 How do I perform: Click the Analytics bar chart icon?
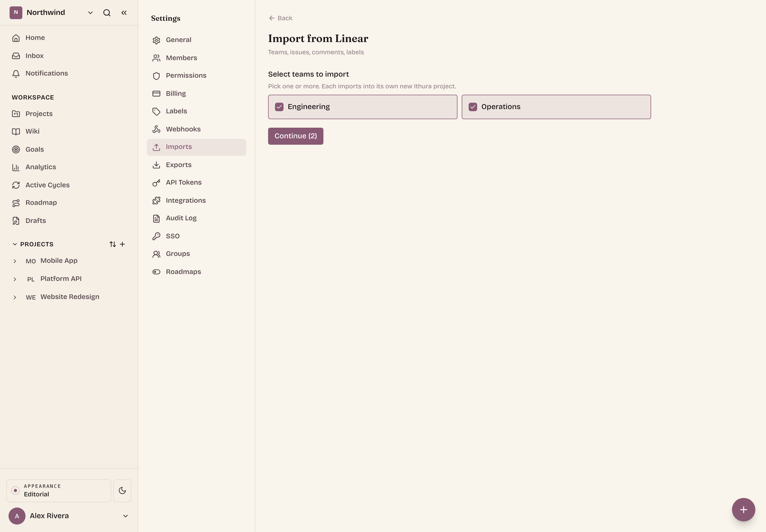coord(16,167)
